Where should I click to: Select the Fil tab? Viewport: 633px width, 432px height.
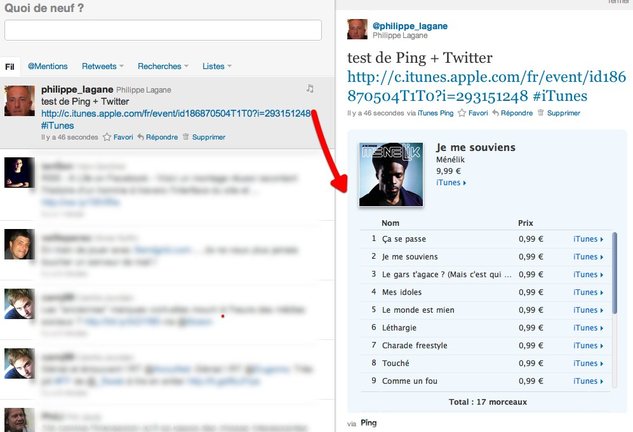coord(10,66)
